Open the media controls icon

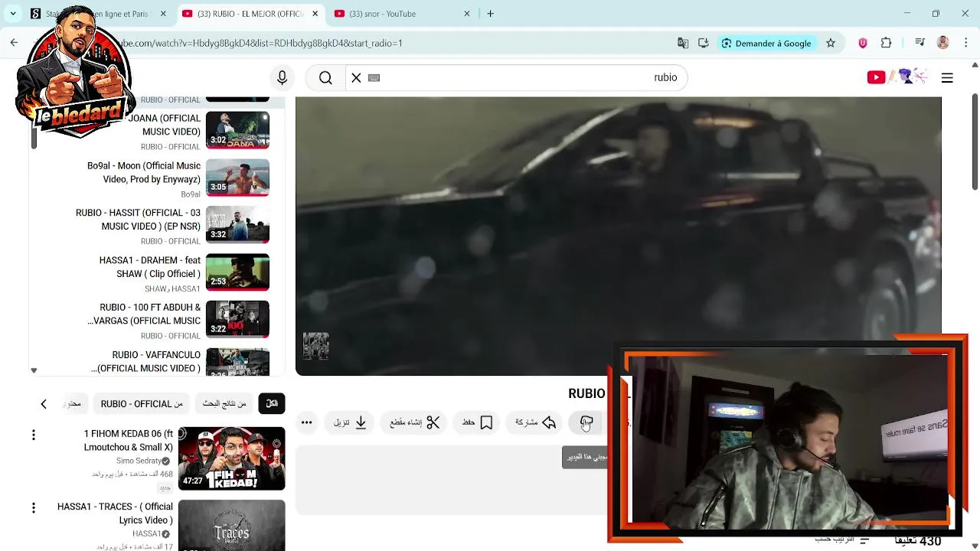pyautogui.click(x=920, y=43)
